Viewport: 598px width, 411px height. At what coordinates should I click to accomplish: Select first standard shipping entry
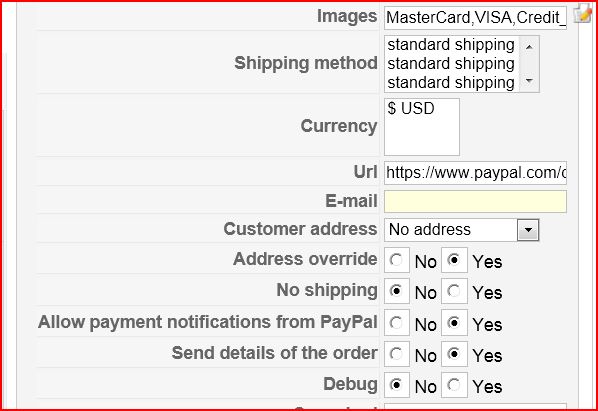(x=451, y=45)
